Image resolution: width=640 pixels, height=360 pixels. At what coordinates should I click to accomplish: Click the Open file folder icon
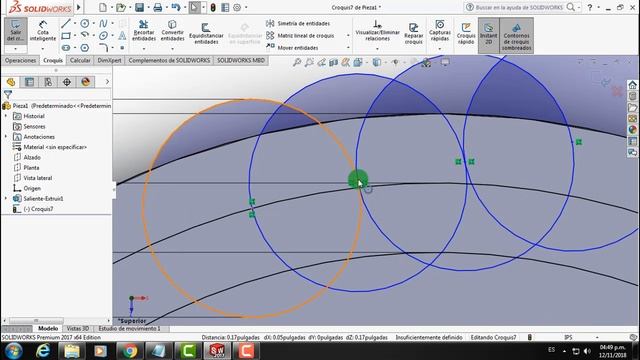tap(120, 7)
